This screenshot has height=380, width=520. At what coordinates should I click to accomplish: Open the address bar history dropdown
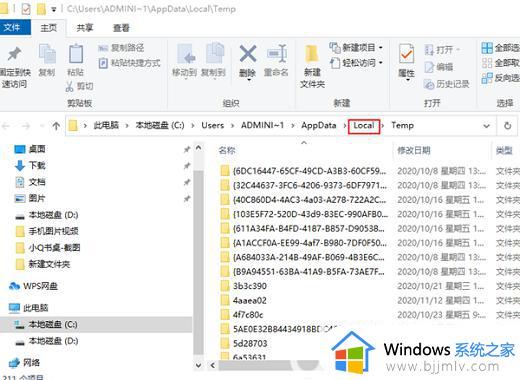point(486,126)
